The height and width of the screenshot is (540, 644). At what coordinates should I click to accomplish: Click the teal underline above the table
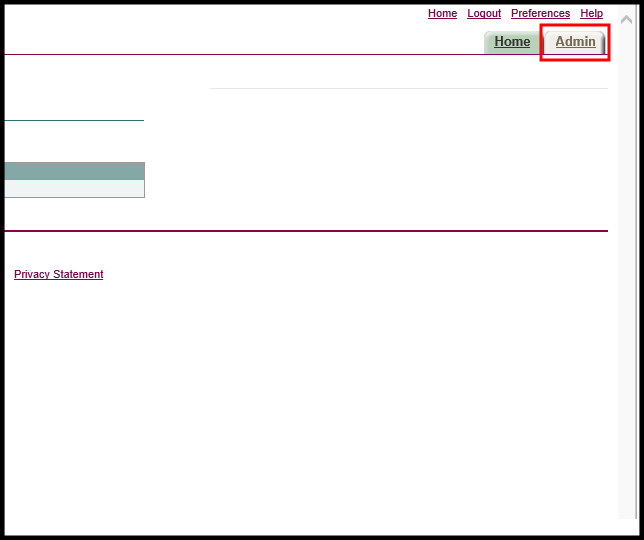[x=74, y=120]
